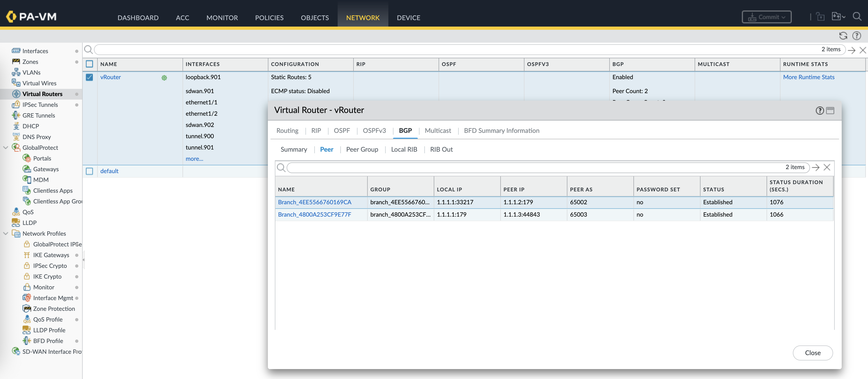Toggle the select-all header checkbox

[x=89, y=64]
